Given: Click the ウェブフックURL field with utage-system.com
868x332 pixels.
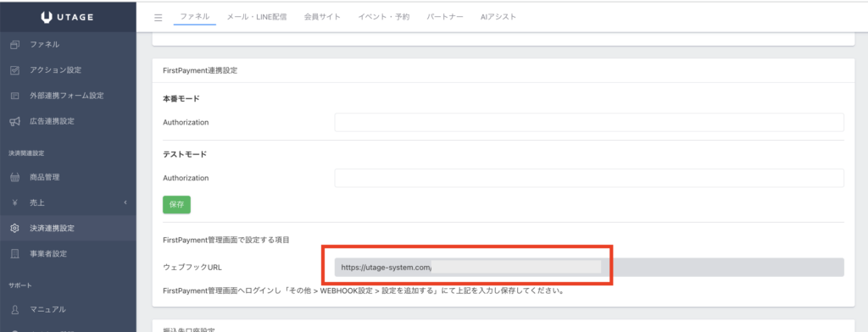Looking at the screenshot, I should pos(589,268).
